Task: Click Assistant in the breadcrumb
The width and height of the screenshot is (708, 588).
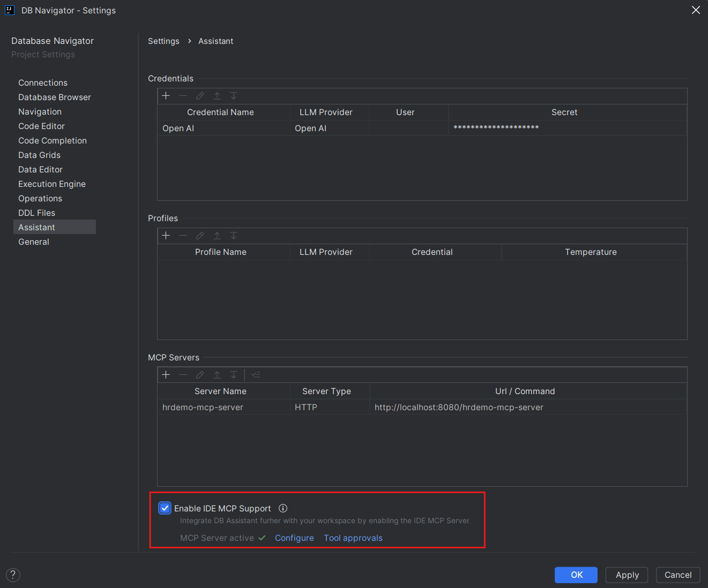Action: pos(215,41)
